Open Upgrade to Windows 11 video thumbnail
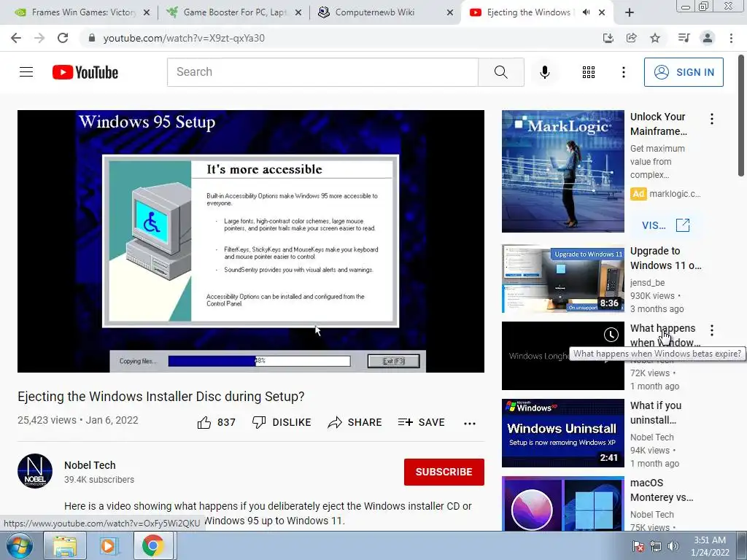747x560 pixels. tap(562, 279)
